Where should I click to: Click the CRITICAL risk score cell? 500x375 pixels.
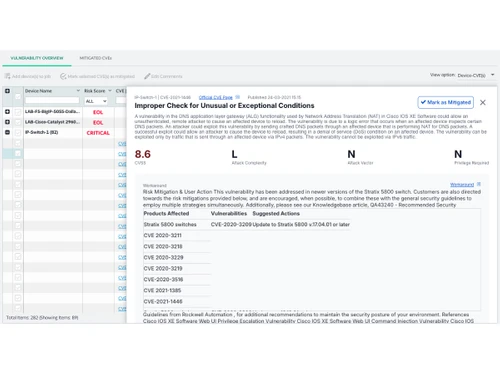(x=98, y=133)
